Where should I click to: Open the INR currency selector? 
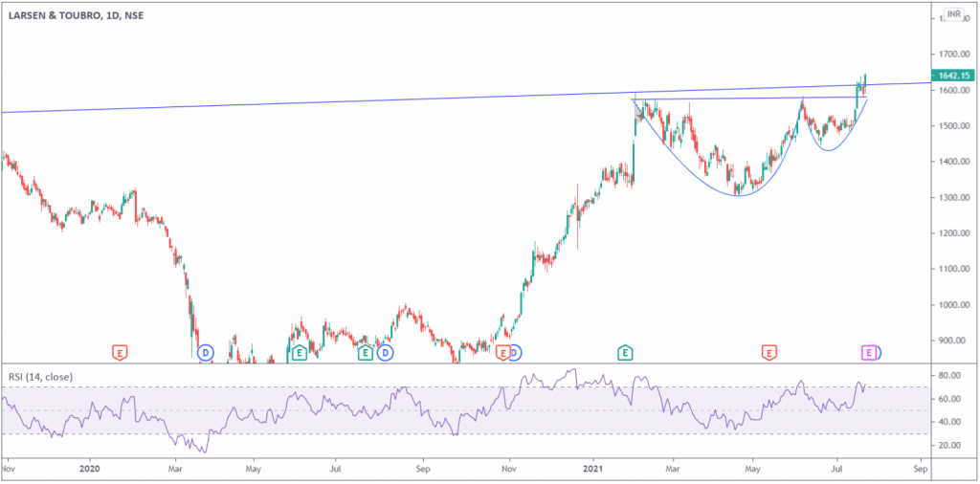(x=953, y=15)
